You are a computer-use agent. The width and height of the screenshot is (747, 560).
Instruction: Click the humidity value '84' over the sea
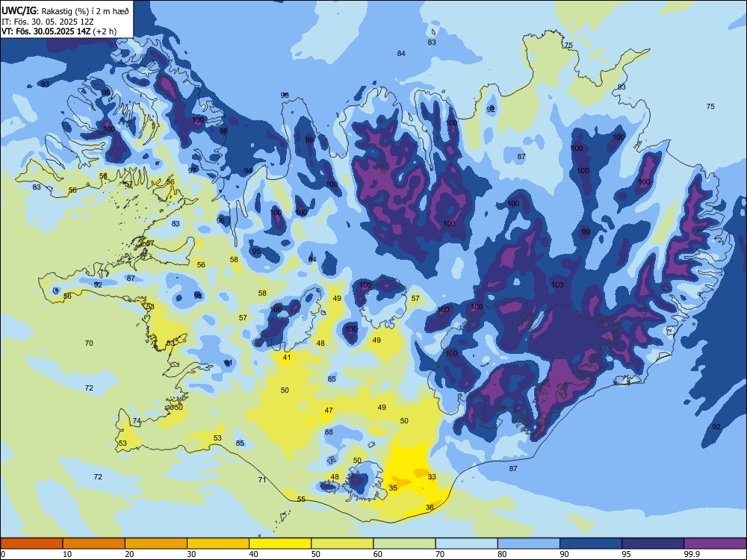[x=401, y=53]
